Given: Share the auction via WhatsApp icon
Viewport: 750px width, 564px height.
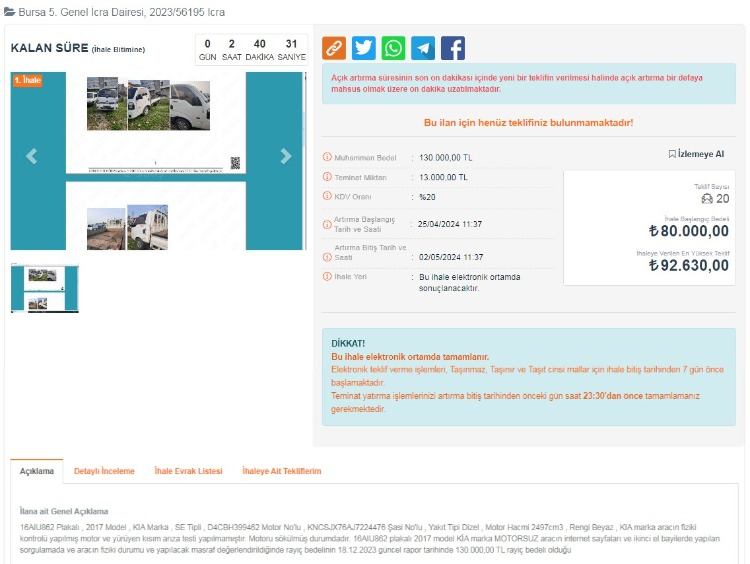Looking at the screenshot, I should click(x=394, y=48).
